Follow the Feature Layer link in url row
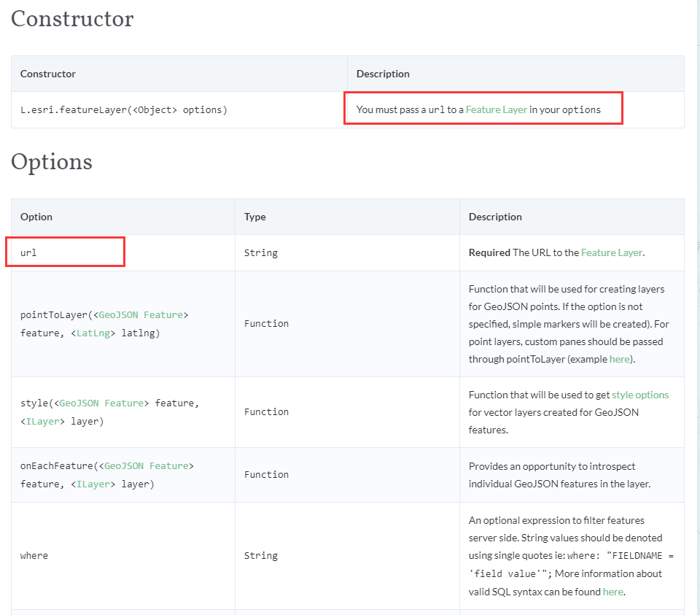Image resolution: width=700 pixels, height=615 pixels. click(612, 252)
